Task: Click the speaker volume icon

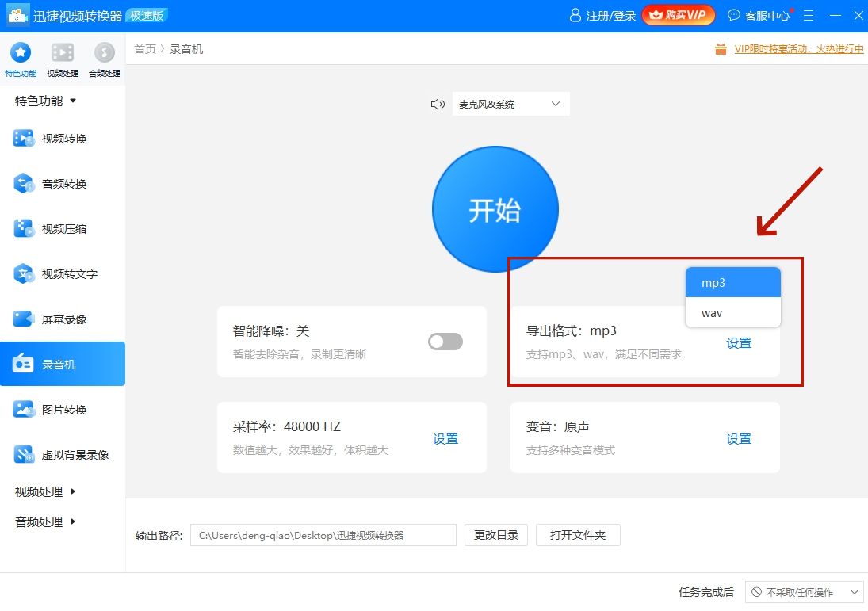Action: [438, 104]
